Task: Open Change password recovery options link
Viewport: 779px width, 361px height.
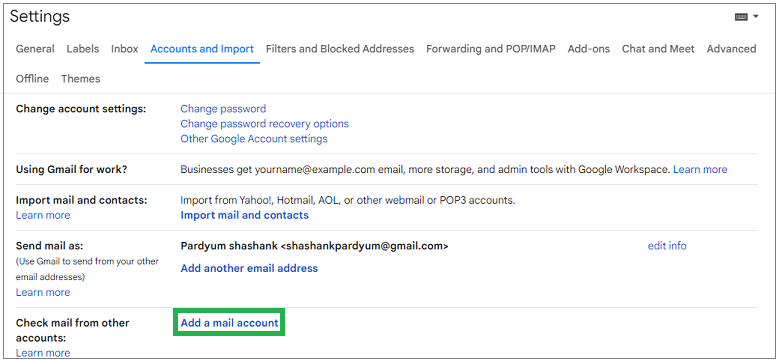Action: [264, 123]
